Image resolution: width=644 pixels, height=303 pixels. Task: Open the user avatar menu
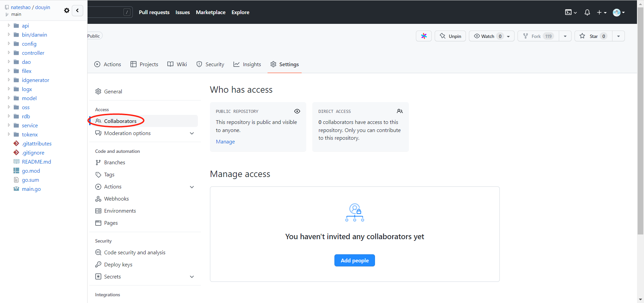pyautogui.click(x=618, y=12)
